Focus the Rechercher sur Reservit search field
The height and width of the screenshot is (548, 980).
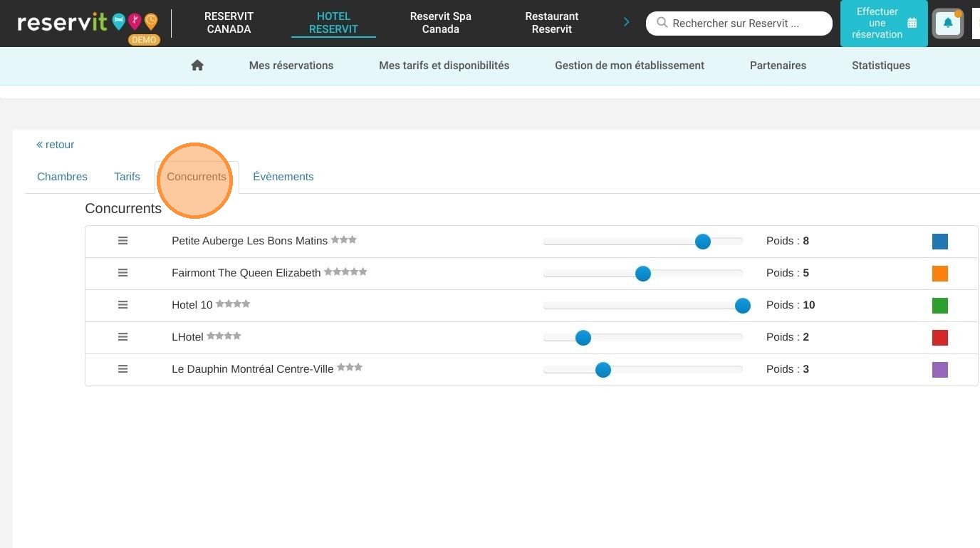[x=739, y=24]
